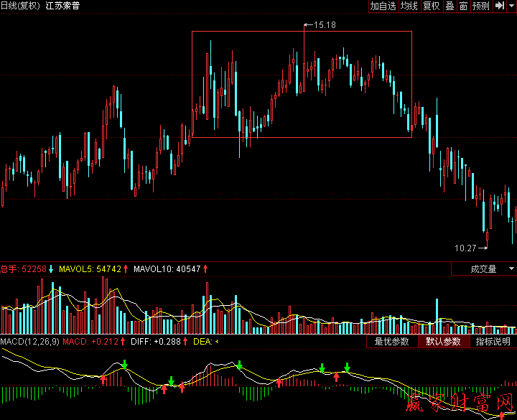Screen dimensions: 517x420
Task: Click the red up arrow beside MAVOL5
Action: [x=126, y=269]
